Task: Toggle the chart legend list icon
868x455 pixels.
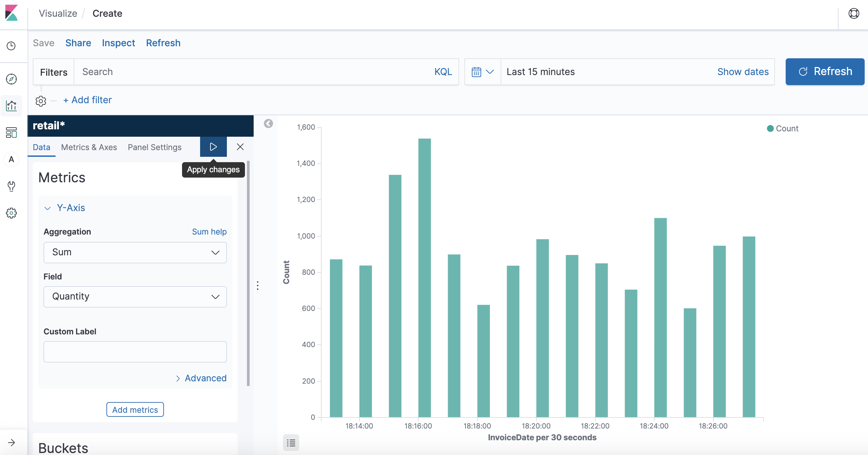Action: [291, 443]
